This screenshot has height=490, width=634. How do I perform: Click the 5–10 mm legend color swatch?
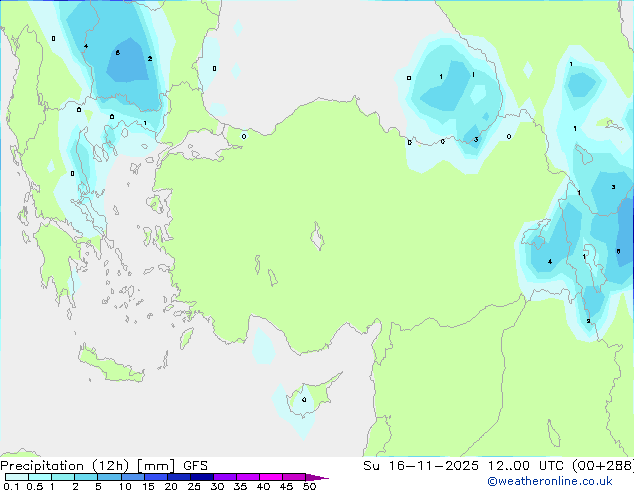pyautogui.click(x=110, y=477)
